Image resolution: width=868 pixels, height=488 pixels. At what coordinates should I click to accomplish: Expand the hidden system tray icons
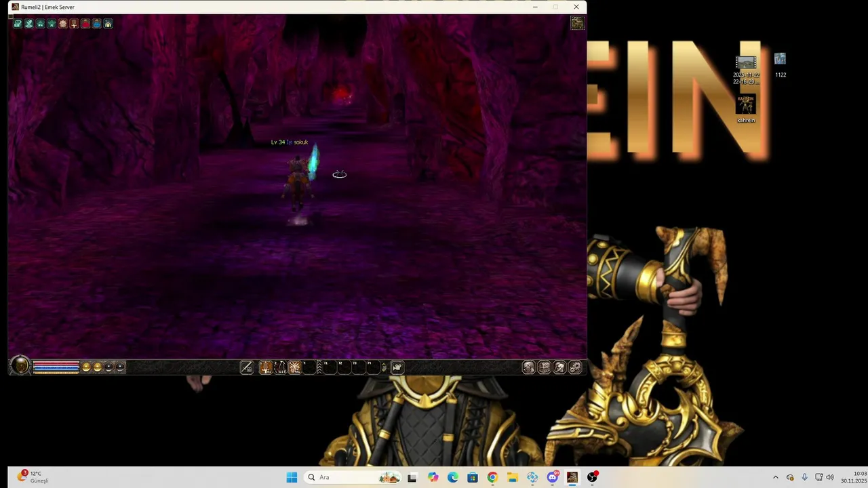pos(776,477)
